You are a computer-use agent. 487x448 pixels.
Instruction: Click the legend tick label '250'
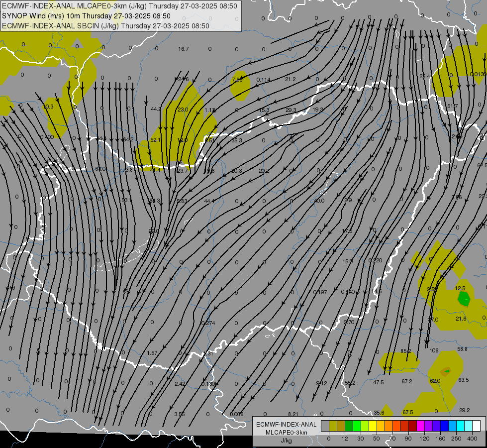coord(456,439)
